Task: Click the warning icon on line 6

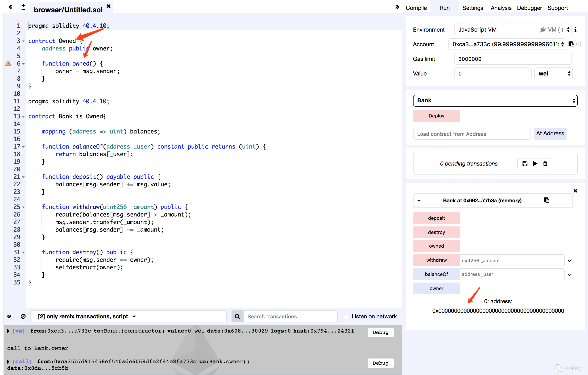Action: tap(8, 64)
